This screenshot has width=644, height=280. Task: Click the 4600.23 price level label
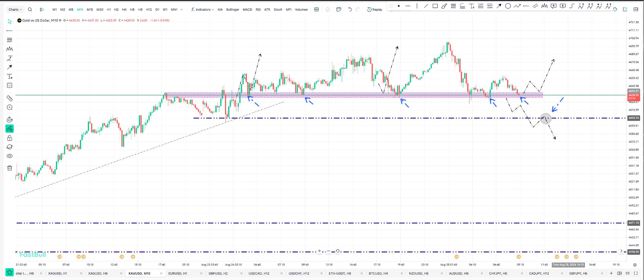coord(634,118)
